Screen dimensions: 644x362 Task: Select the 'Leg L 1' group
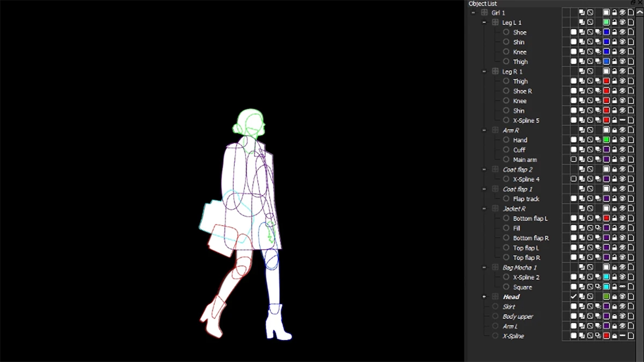(x=512, y=23)
